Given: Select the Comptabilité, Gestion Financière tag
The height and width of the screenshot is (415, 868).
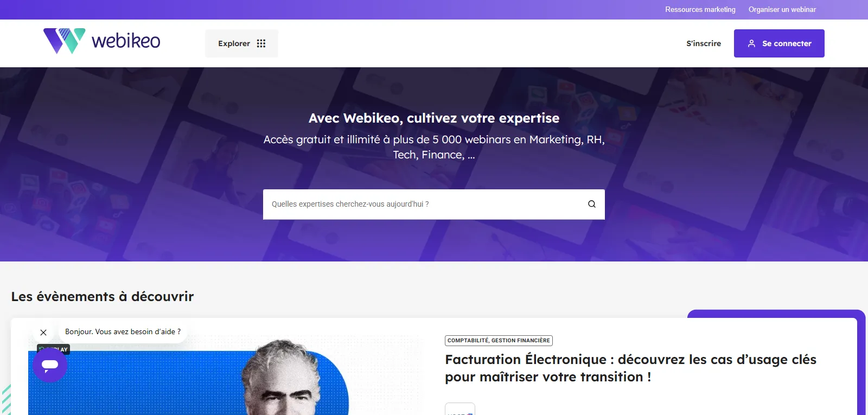Looking at the screenshot, I should click(499, 341).
